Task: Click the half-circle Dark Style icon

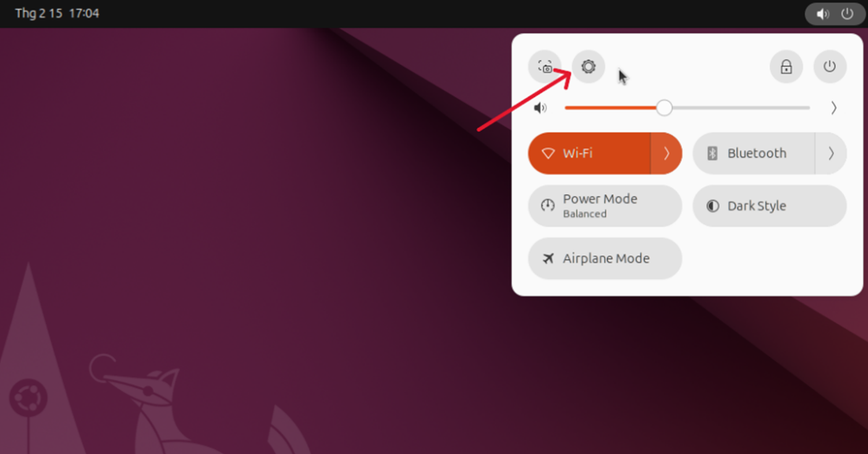Action: [x=712, y=206]
